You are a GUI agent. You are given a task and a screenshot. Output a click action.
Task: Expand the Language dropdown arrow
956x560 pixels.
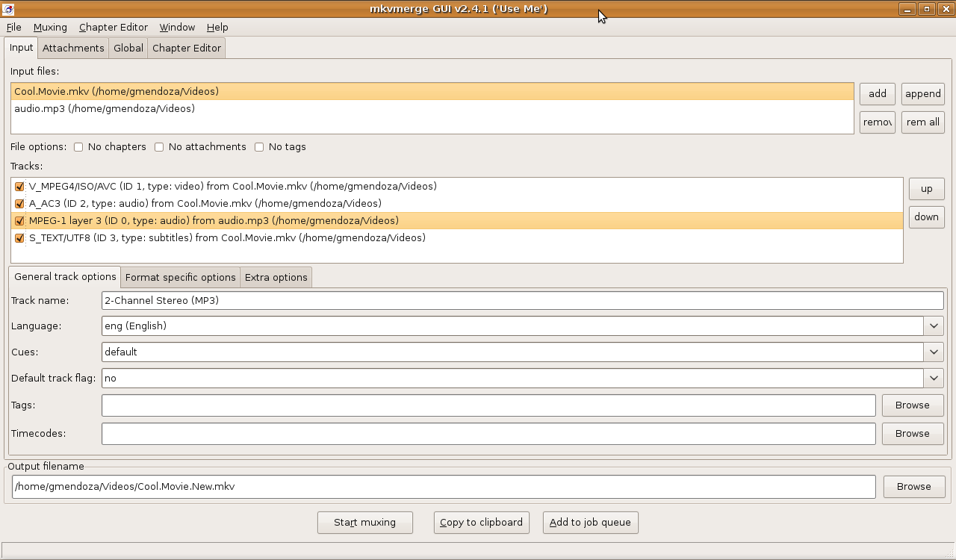[934, 326]
